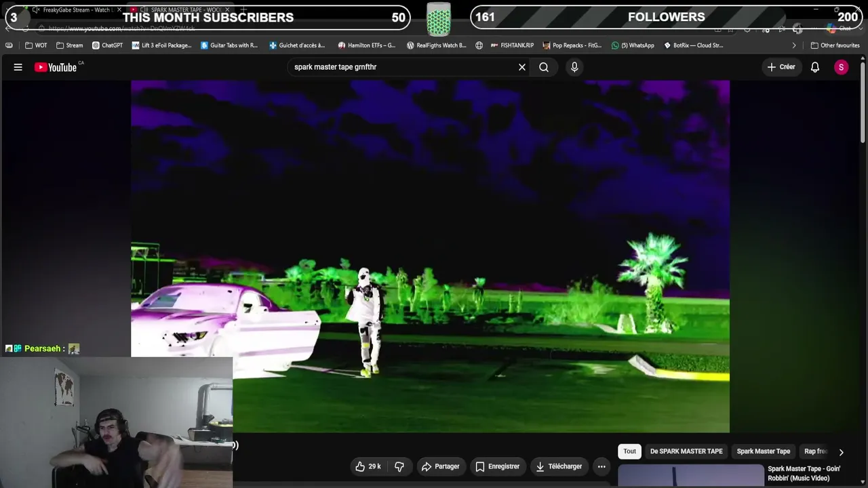The width and height of the screenshot is (868, 488).
Task: Open the Other favourites folder
Action: 835,45
